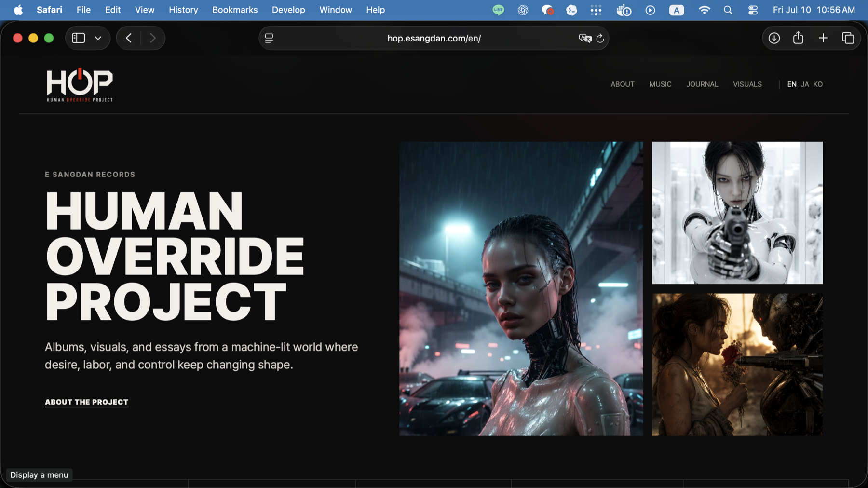Open Spotlight search
868x488 pixels.
click(728, 10)
